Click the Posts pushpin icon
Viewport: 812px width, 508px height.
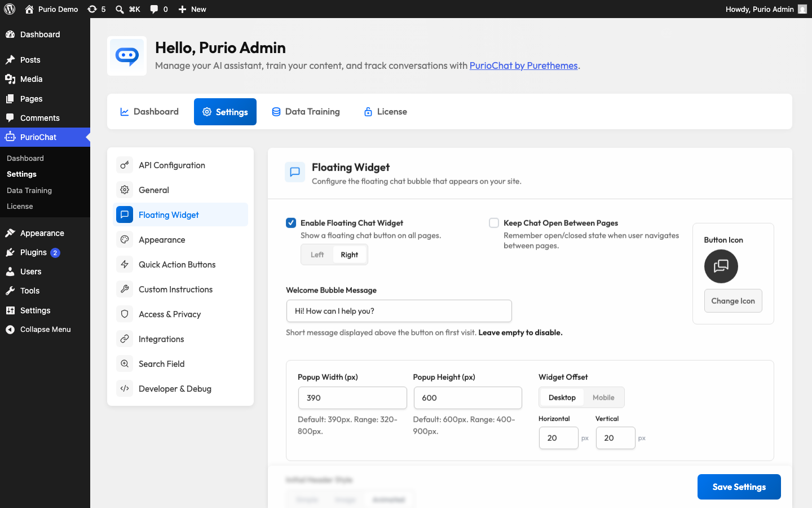coord(10,60)
